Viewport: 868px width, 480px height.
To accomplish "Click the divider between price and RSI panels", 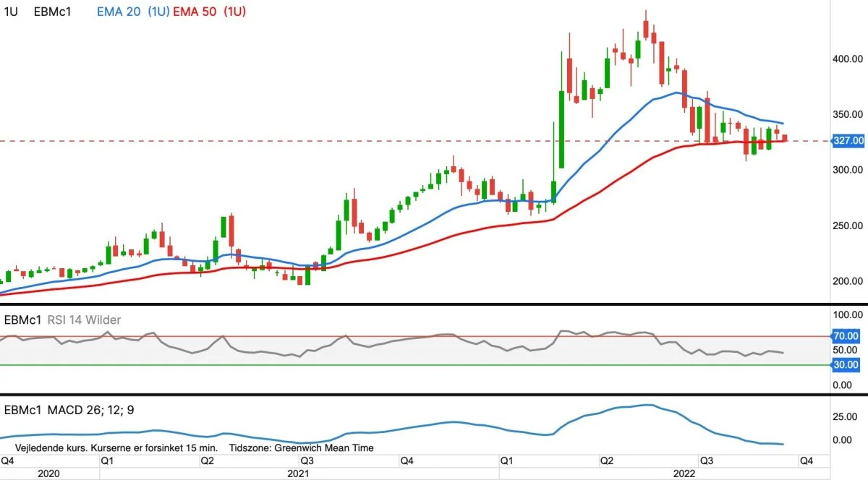I will [434, 304].
